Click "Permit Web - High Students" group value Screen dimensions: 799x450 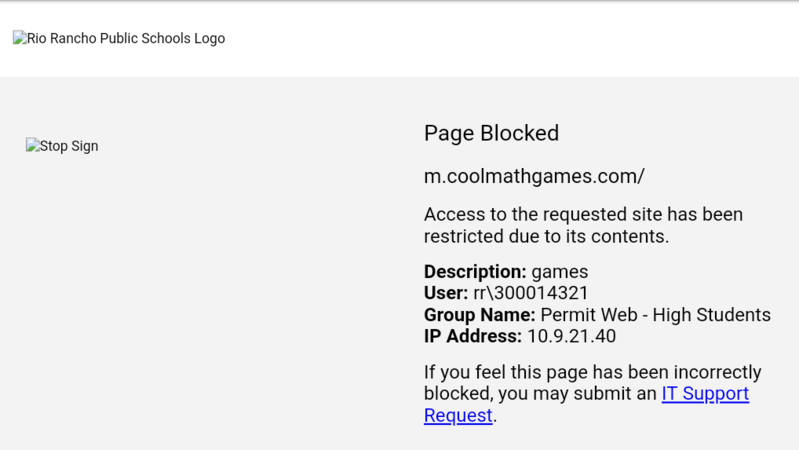655,315
